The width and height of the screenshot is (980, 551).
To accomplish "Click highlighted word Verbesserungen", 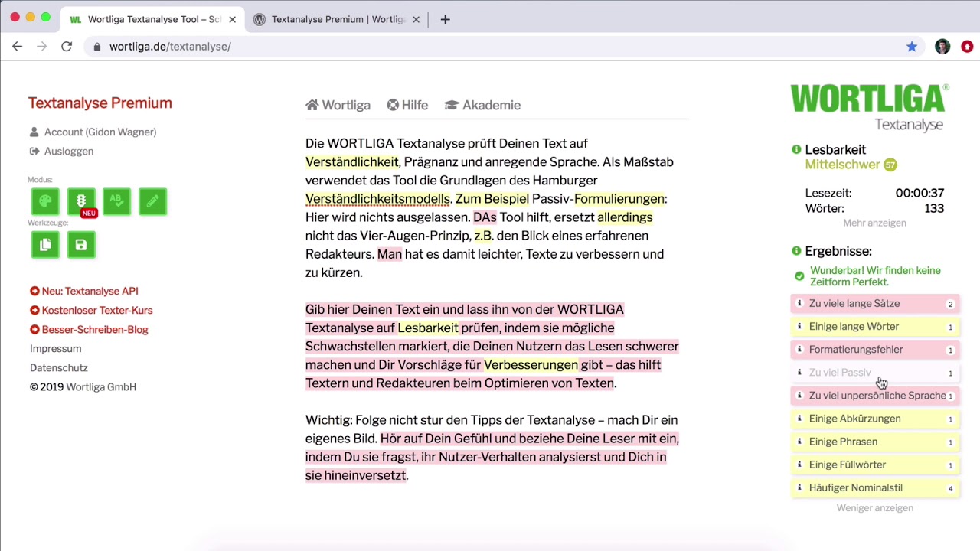I will point(531,364).
